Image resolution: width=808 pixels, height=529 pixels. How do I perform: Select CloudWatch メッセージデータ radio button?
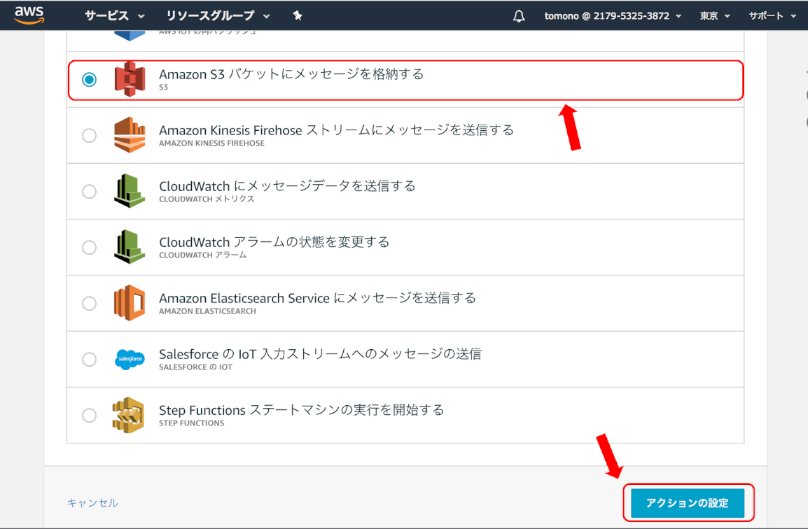[x=89, y=191]
